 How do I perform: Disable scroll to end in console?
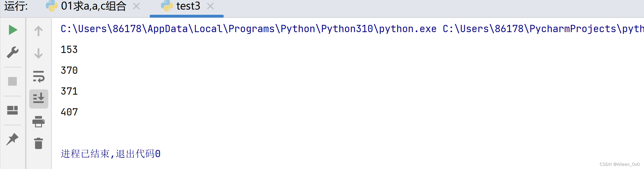pyautogui.click(x=38, y=99)
